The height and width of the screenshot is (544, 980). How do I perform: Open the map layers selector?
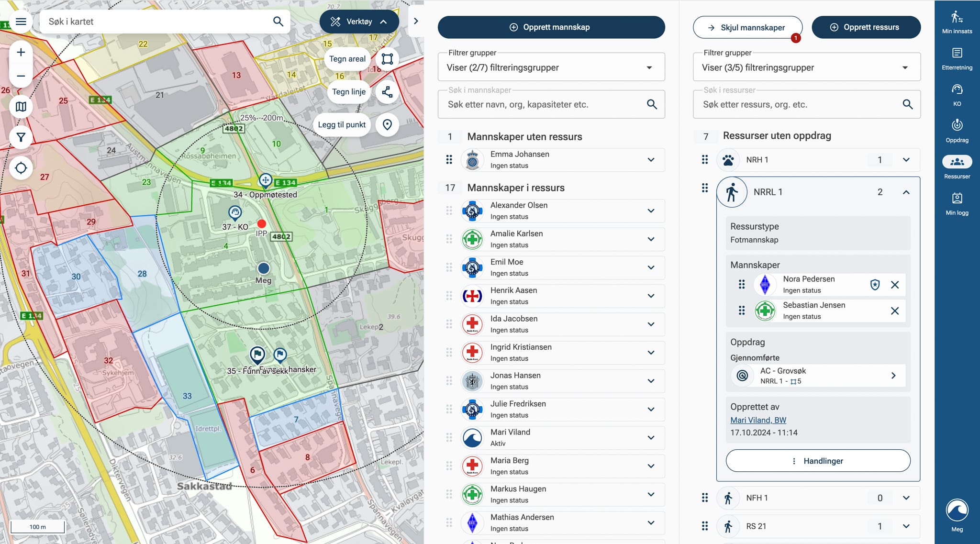point(21,107)
